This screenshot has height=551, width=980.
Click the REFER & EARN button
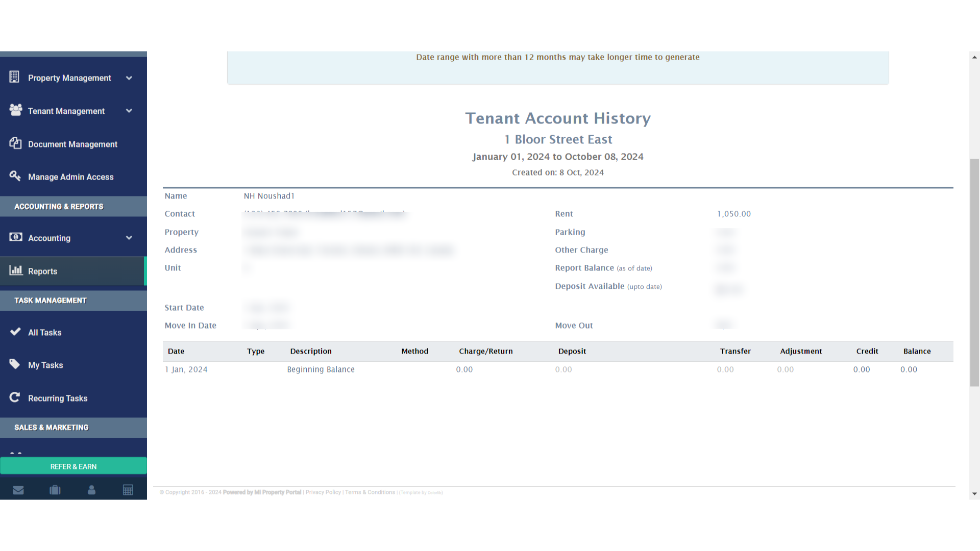73,466
